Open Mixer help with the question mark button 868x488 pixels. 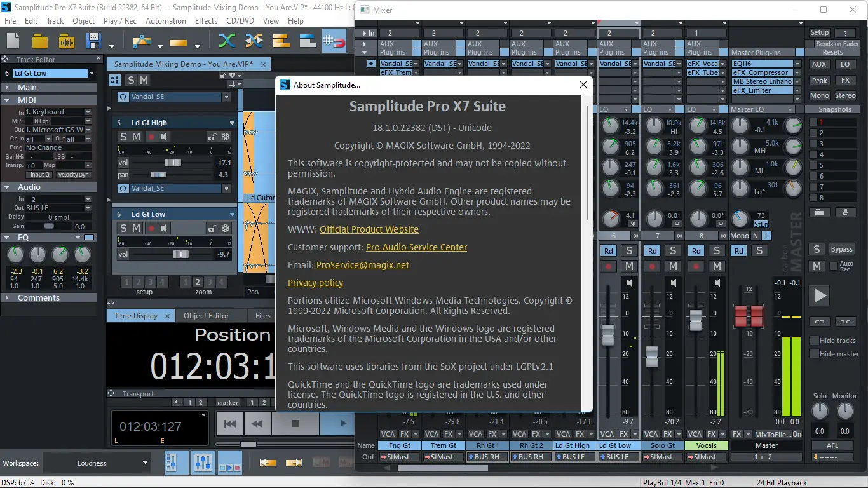(x=845, y=32)
